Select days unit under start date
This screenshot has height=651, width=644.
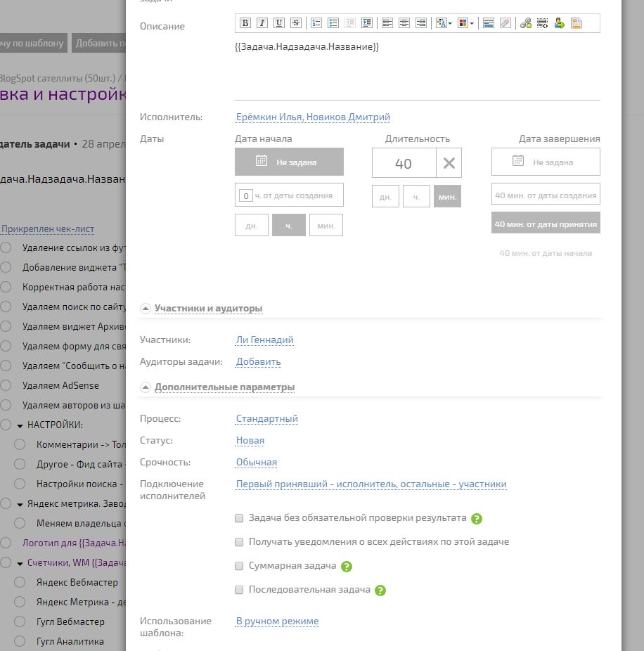tap(252, 226)
